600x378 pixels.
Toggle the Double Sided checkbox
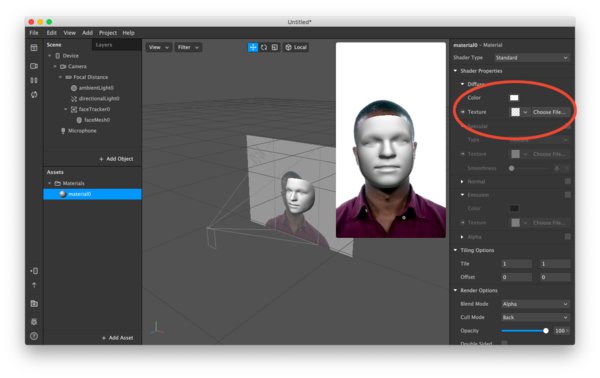click(x=505, y=343)
